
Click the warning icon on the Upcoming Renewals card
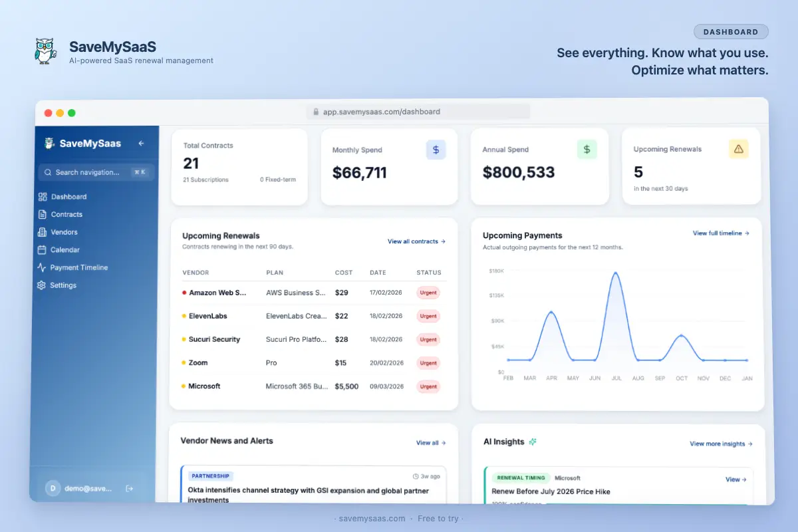coord(738,149)
